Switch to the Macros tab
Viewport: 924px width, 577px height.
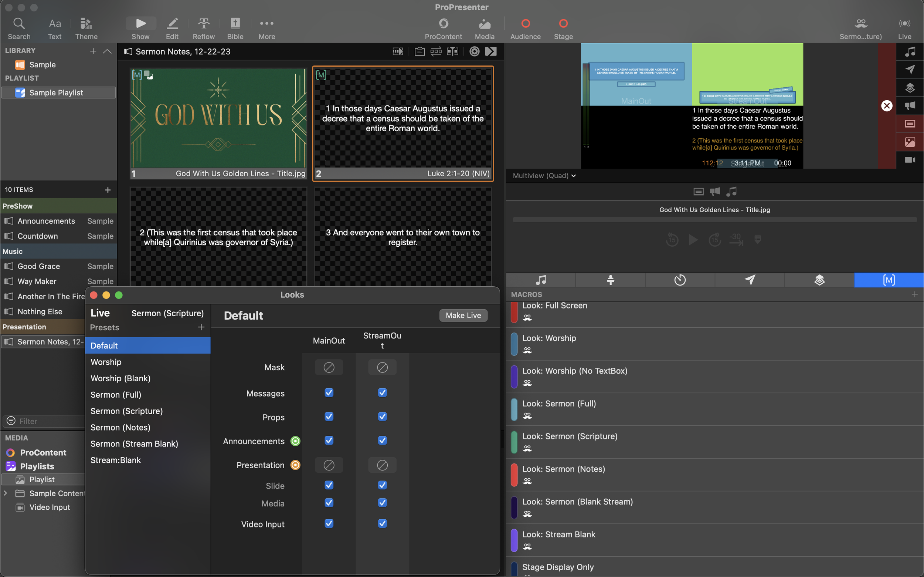tap(889, 280)
